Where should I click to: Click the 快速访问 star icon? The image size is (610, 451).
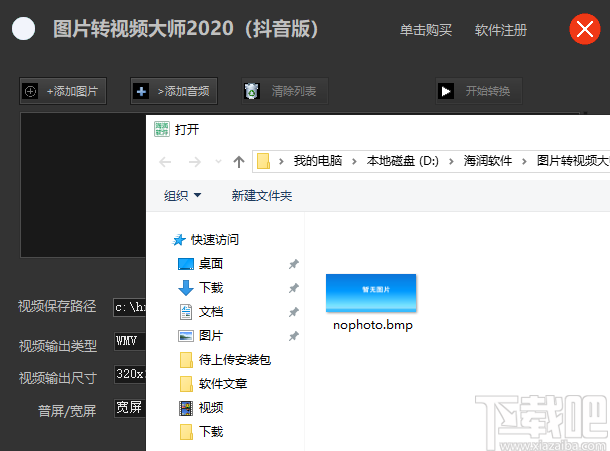(x=179, y=240)
